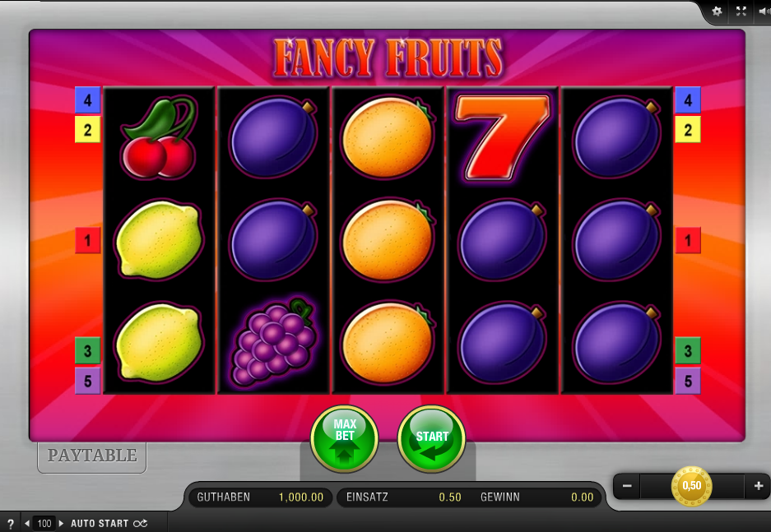The image size is (771, 532).
Task: Increase bet with plus button
Action: click(x=758, y=486)
